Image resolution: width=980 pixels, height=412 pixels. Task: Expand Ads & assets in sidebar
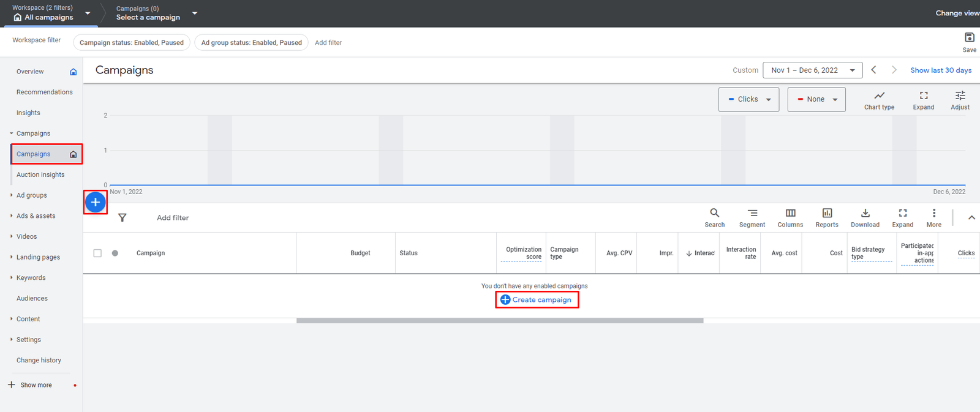[x=11, y=215]
